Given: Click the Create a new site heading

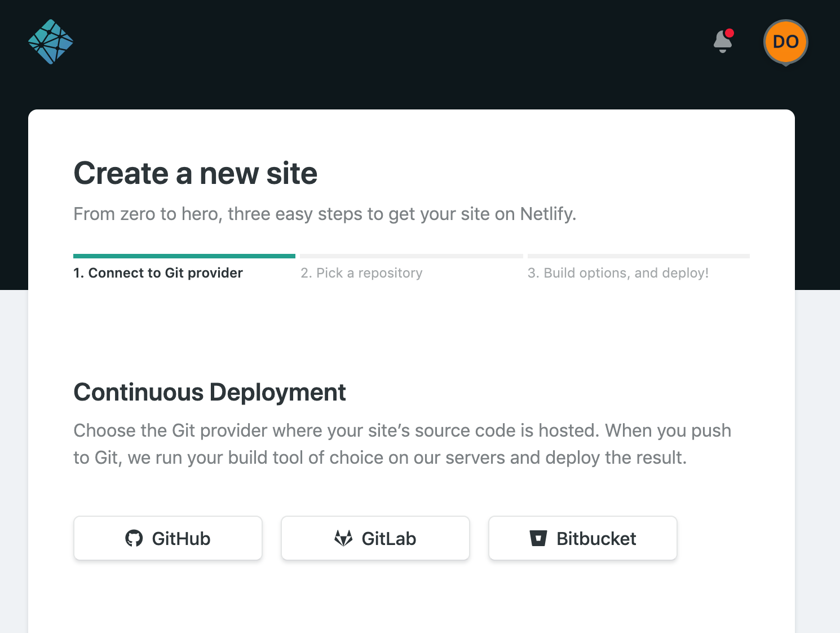Looking at the screenshot, I should (x=196, y=173).
